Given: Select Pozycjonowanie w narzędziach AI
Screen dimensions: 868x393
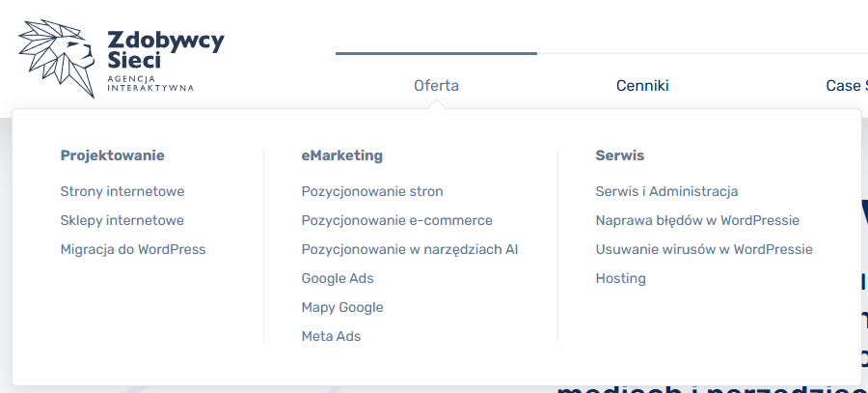Looking at the screenshot, I should (x=410, y=249).
